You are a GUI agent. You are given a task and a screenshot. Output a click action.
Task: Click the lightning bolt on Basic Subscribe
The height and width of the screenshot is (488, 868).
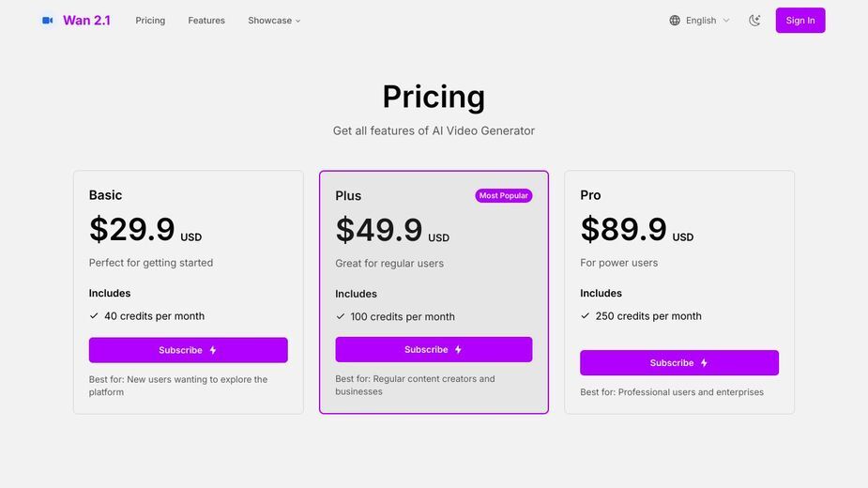coord(213,350)
